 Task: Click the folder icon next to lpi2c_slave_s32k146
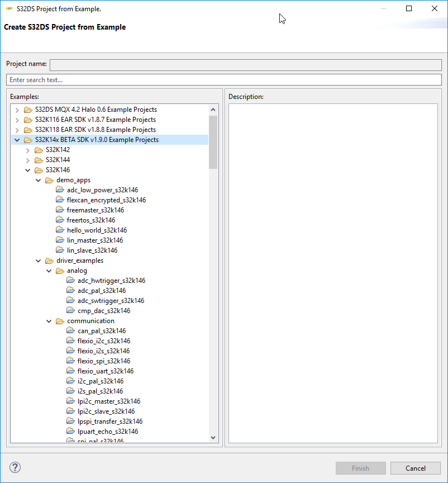71,411
